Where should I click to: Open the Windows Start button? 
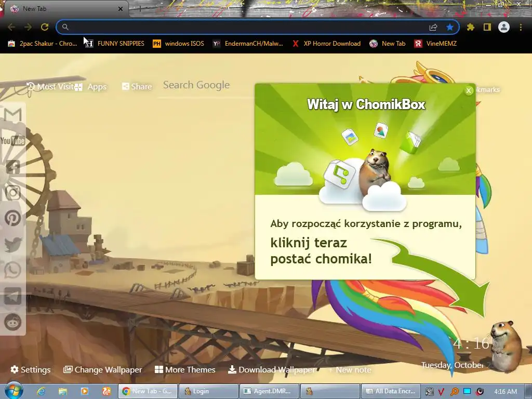tap(13, 391)
